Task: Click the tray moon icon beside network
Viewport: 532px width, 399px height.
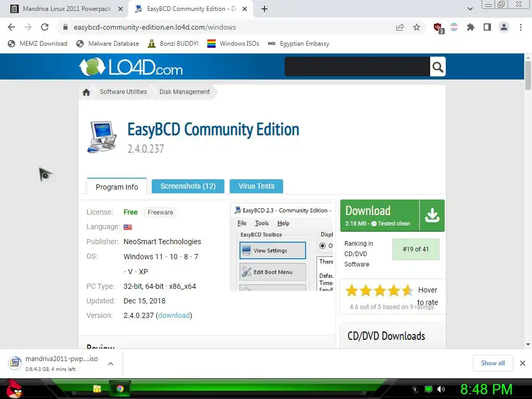Action: coord(415,389)
